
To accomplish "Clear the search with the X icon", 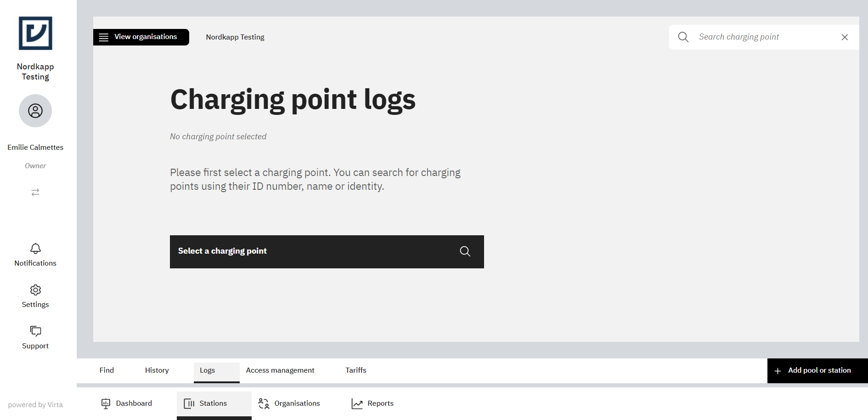I will point(845,37).
